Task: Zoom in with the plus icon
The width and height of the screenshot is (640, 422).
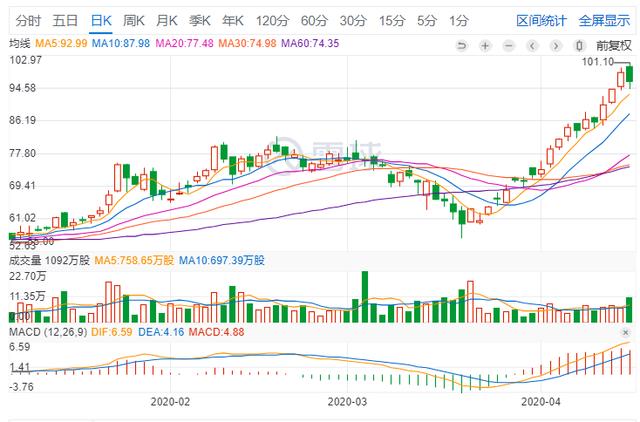Action: coord(485,45)
